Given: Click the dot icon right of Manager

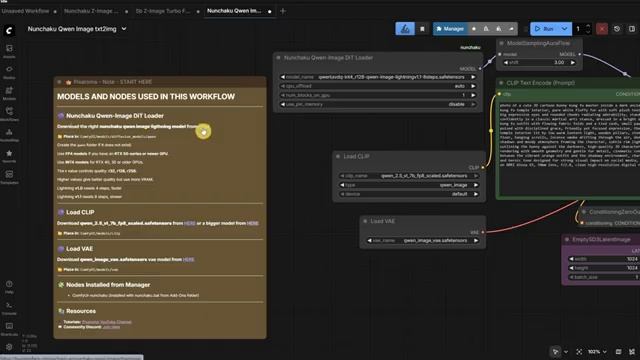Looking at the screenshot, I should coord(474,29).
